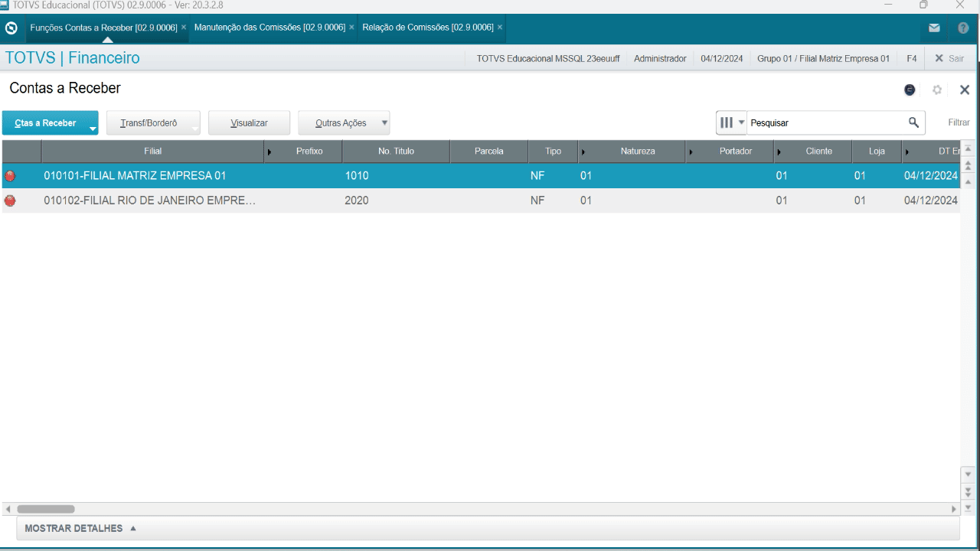This screenshot has width=980, height=551.
Task: Click the arrow marker on Portador header
Action: [691, 152]
